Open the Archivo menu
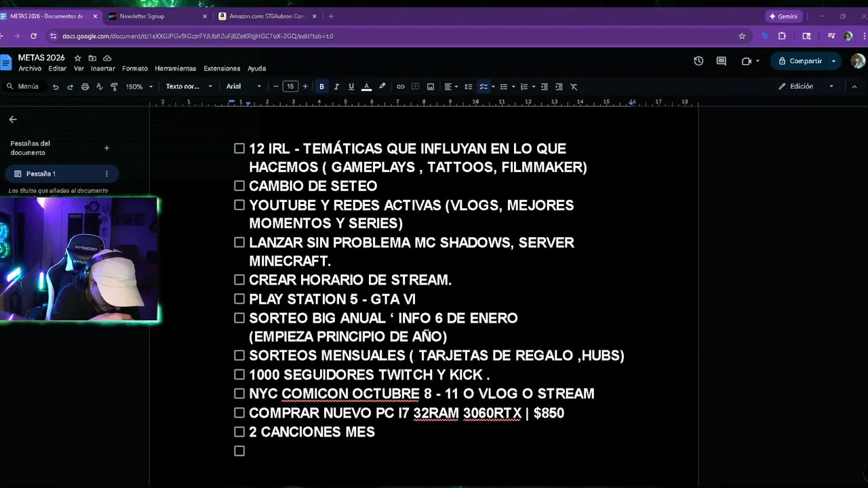 [30, 68]
